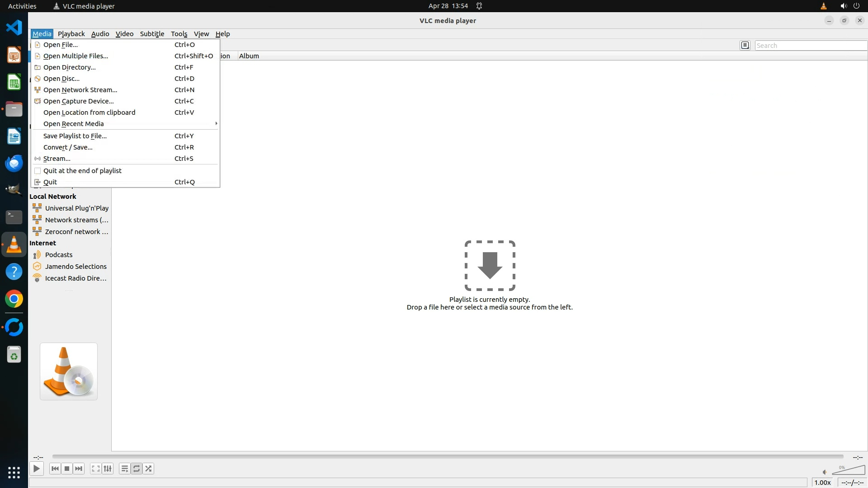
Task: Show extended settings equalizer icon
Action: (108, 469)
